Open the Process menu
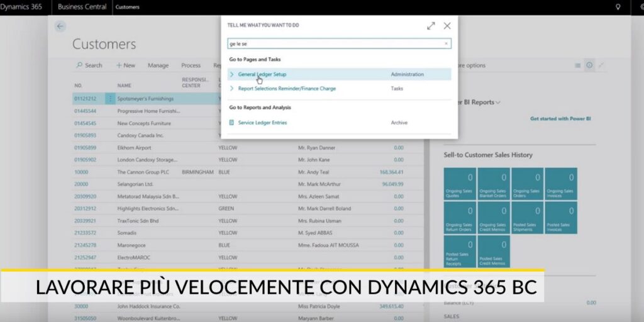The height and width of the screenshot is (322, 644). 191,65
